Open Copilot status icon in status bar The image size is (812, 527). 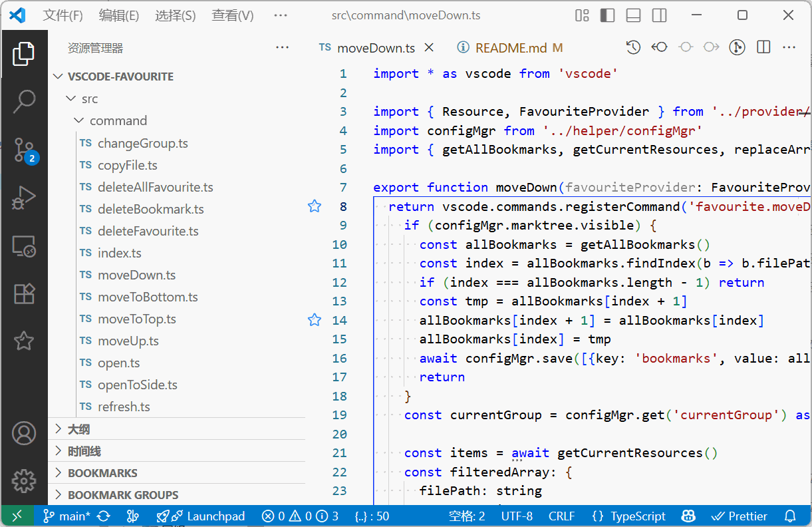pos(688,516)
